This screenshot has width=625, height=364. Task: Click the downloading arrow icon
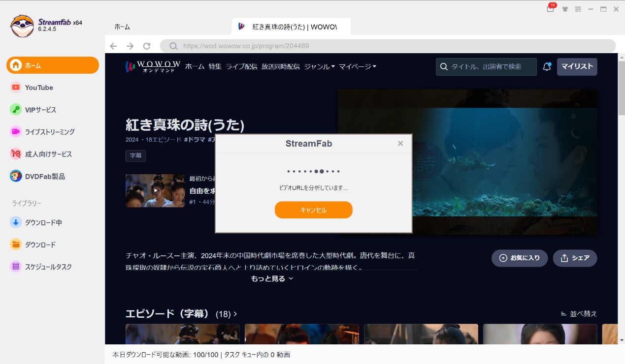coord(16,222)
